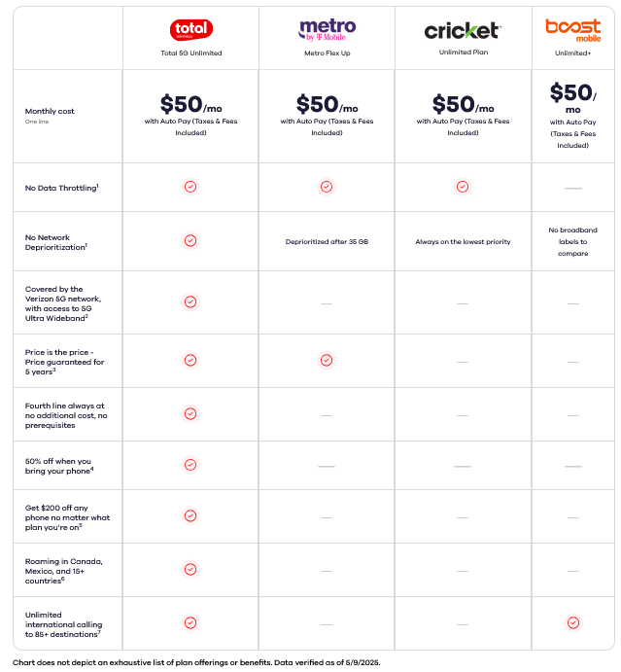Click the Boost Mobile logo
This screenshot has width=621, height=672.
pyautogui.click(x=573, y=30)
